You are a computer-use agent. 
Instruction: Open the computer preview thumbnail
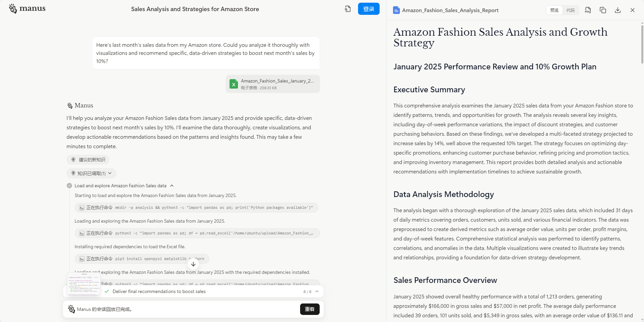point(84,284)
